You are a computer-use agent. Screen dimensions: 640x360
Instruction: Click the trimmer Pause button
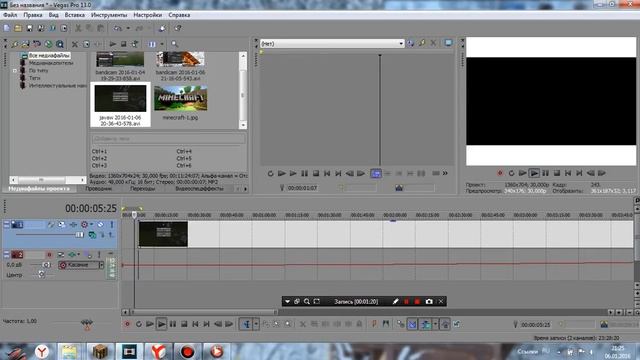304,173
